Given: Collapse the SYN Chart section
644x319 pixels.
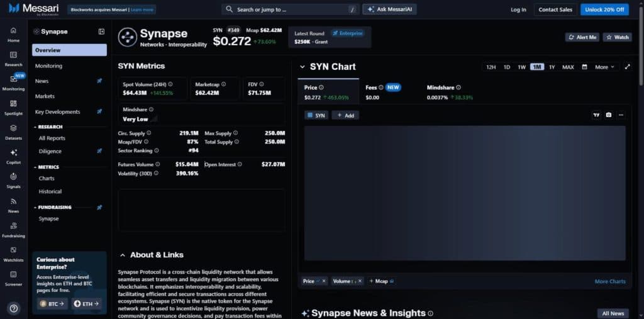Looking at the screenshot, I should 303,67.
